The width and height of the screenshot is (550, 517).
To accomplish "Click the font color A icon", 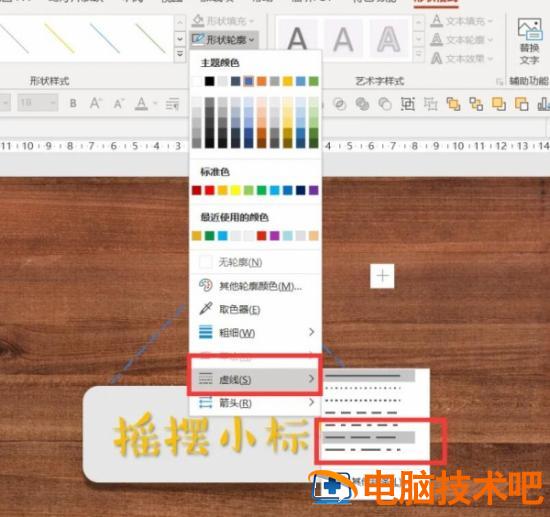I will (x=141, y=104).
